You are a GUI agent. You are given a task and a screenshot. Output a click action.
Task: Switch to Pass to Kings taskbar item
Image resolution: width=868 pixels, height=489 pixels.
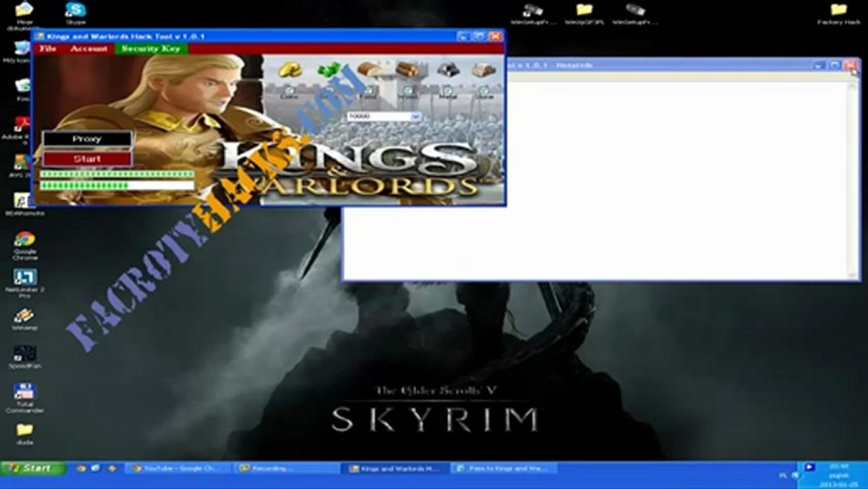(504, 468)
